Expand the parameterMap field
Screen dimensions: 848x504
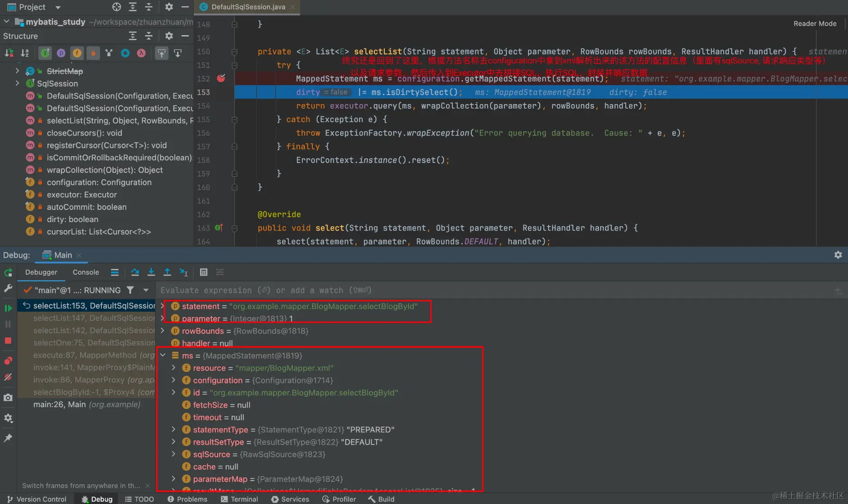[173, 479]
